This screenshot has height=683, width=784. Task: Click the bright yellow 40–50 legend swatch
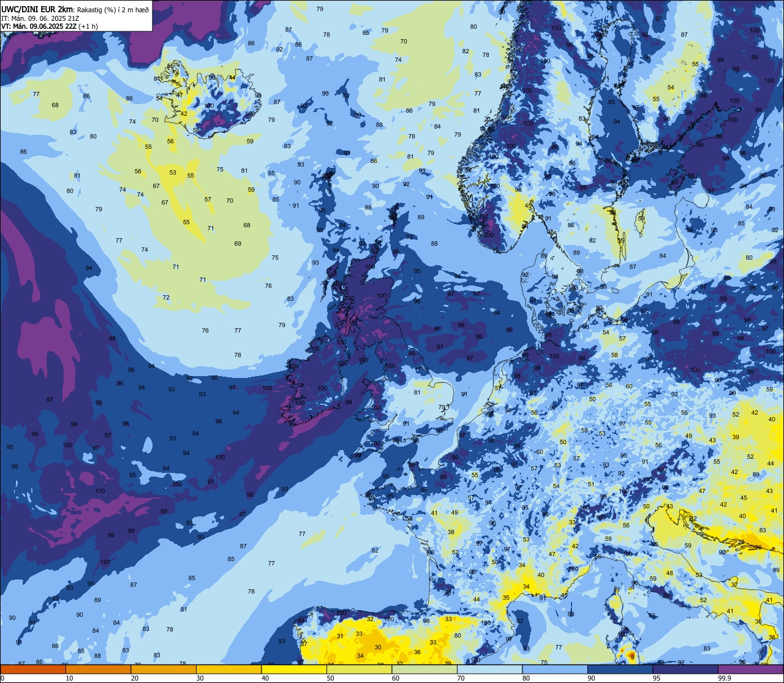tap(294, 670)
